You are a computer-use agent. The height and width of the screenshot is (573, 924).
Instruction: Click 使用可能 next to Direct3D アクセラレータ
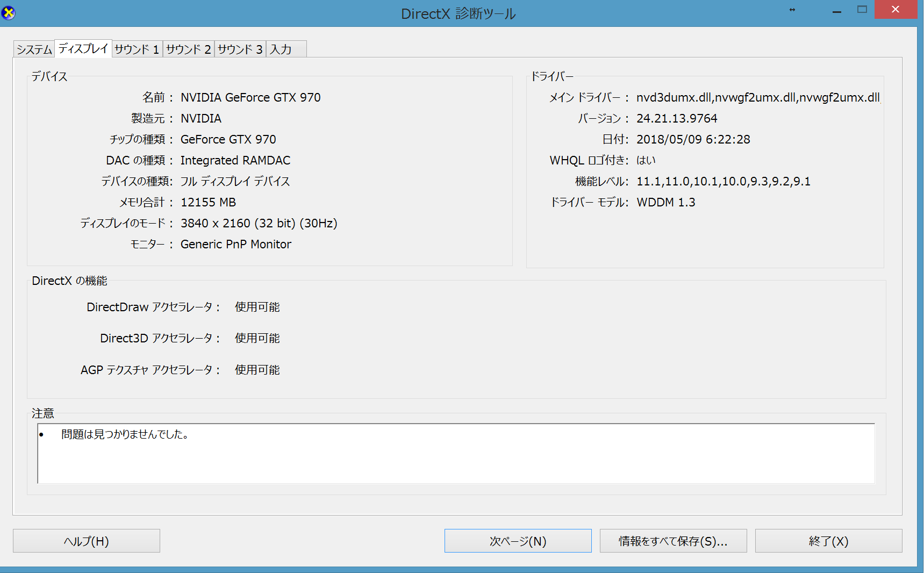[x=257, y=338]
